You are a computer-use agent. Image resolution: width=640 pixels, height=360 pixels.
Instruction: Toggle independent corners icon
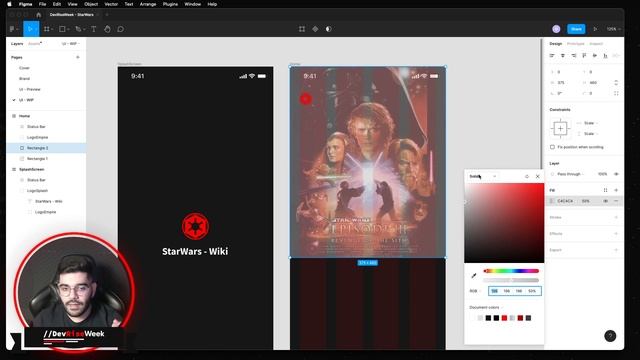(x=616, y=93)
